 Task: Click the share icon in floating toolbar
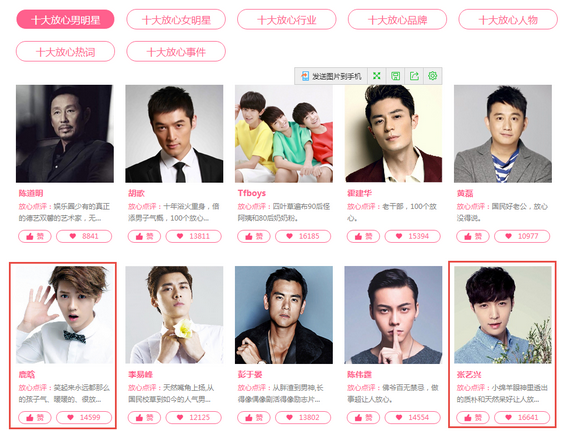[x=414, y=76]
